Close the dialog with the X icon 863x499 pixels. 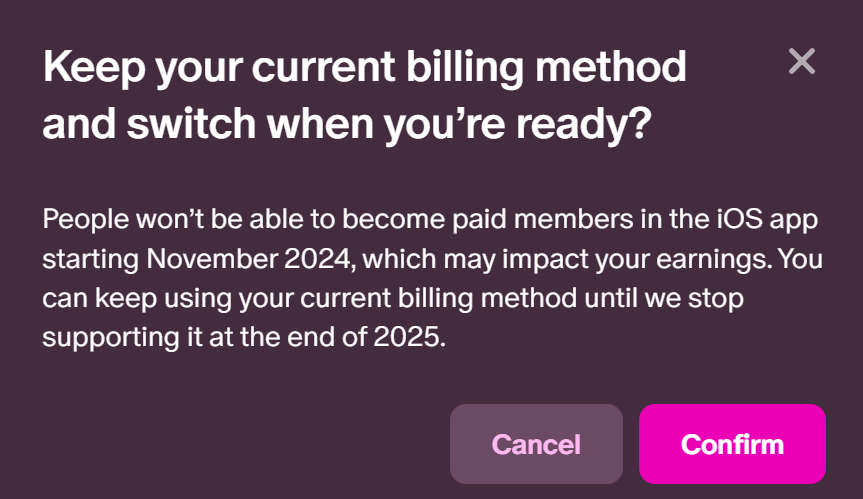[x=801, y=61]
